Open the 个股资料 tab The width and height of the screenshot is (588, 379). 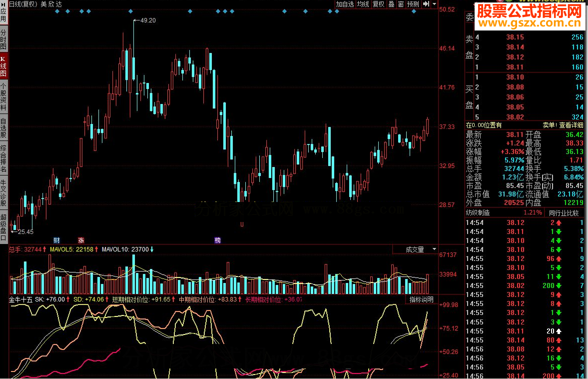[x=3, y=97]
